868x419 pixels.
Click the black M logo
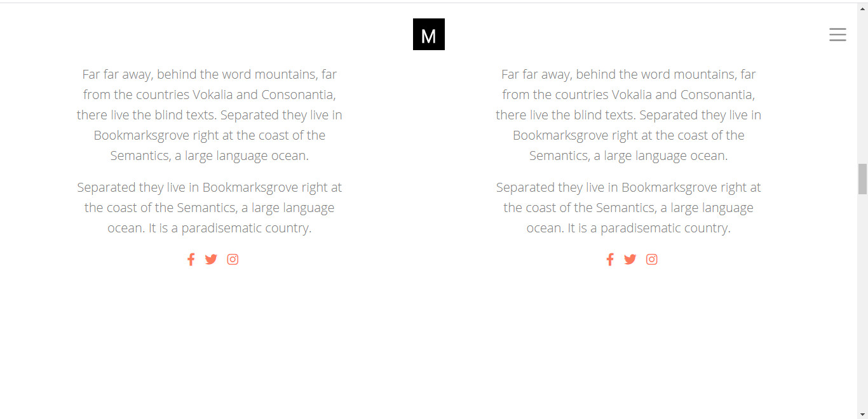429,34
